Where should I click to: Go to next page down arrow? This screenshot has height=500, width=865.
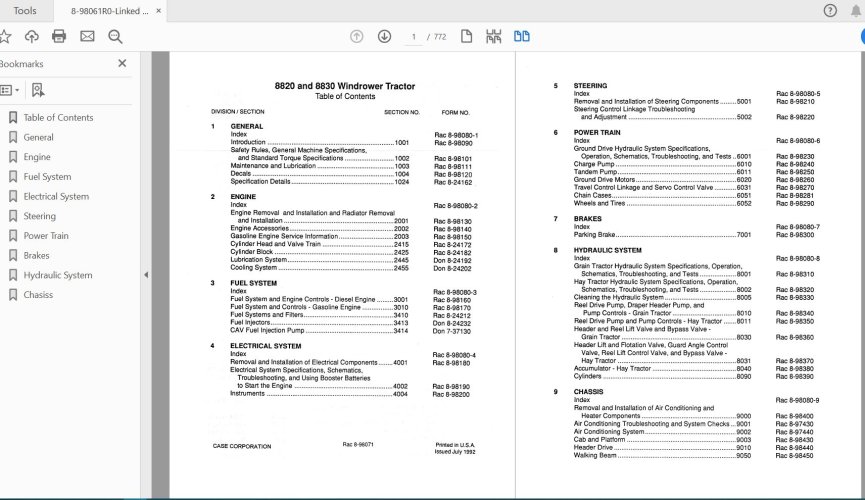pos(385,36)
